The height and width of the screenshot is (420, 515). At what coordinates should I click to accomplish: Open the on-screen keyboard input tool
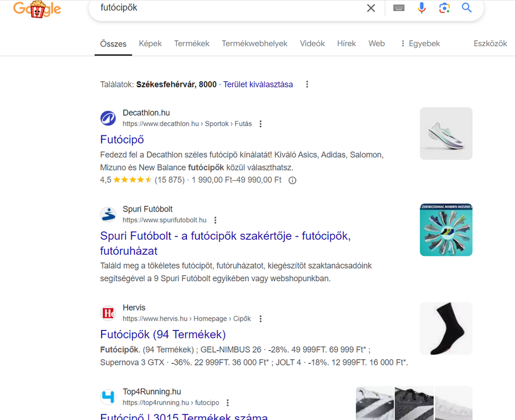point(399,8)
